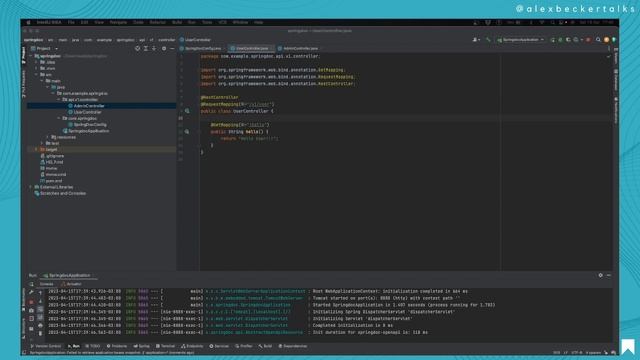Toggle the Services tool window button

point(219,346)
